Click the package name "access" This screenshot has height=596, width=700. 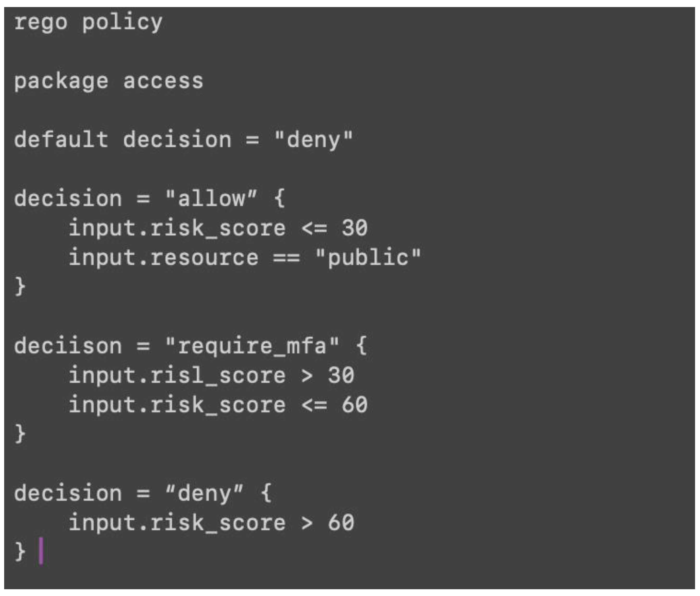click(163, 82)
